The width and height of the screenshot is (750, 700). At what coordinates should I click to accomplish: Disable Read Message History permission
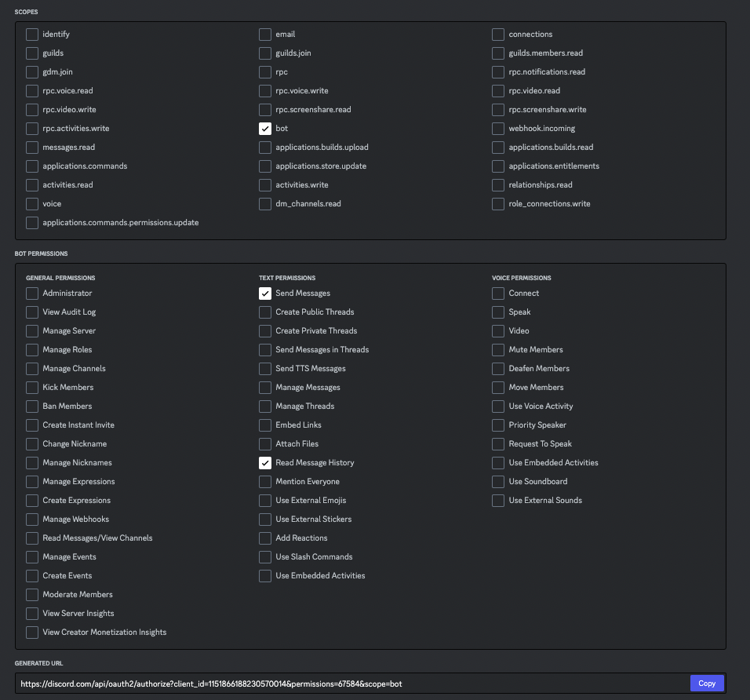[x=265, y=463]
